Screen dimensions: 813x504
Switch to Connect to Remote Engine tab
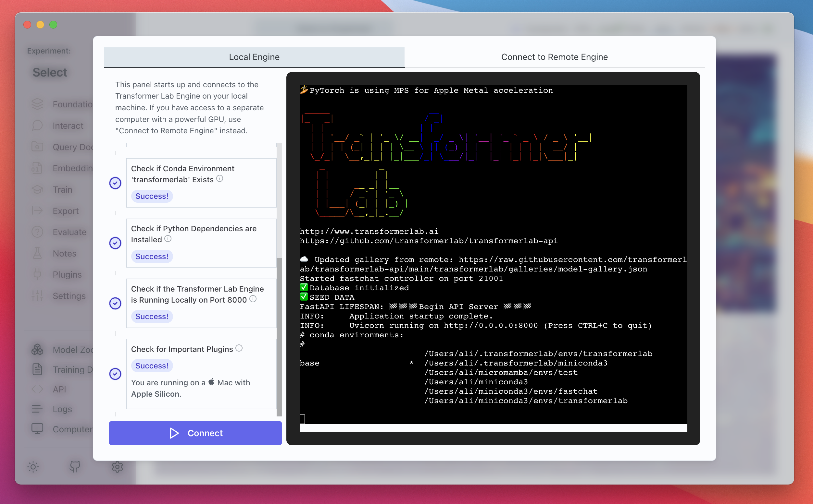tap(555, 56)
